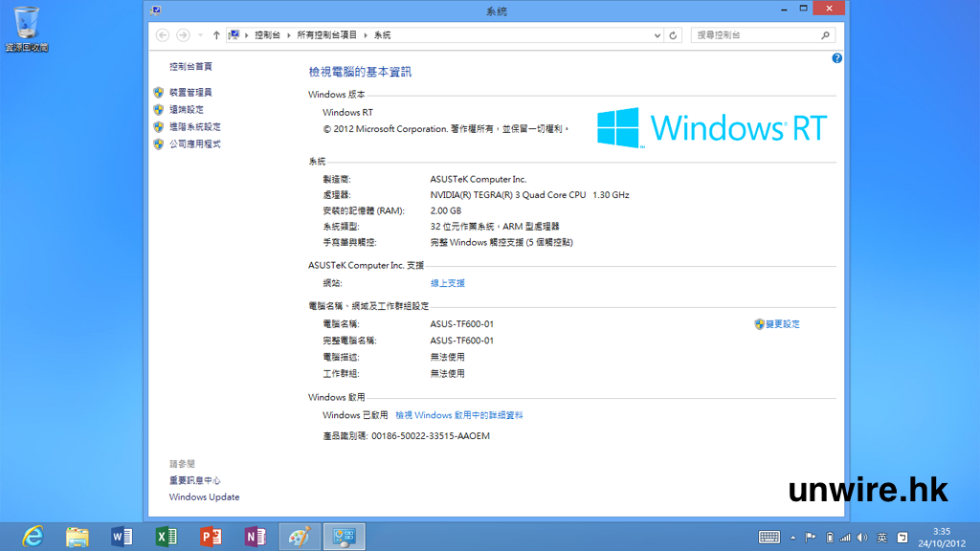The width and height of the screenshot is (980, 551).
Task: Show hidden system tray icons
Action: coord(793,537)
